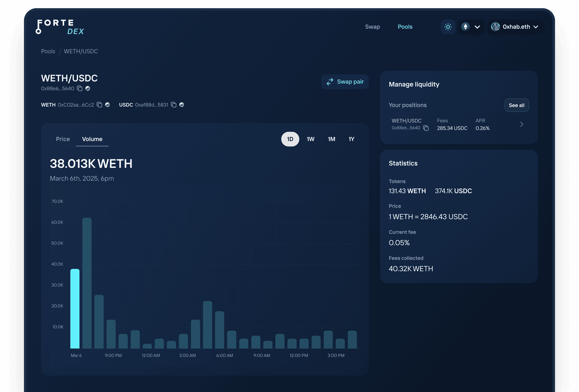This screenshot has width=579, height=392.
Task: Click the Pools breadcrumb link
Action: click(48, 51)
